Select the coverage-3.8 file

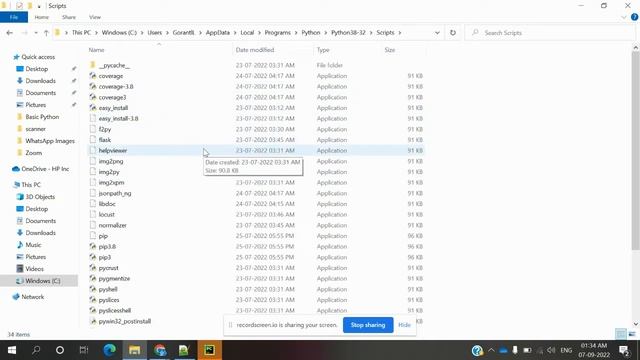point(116,87)
